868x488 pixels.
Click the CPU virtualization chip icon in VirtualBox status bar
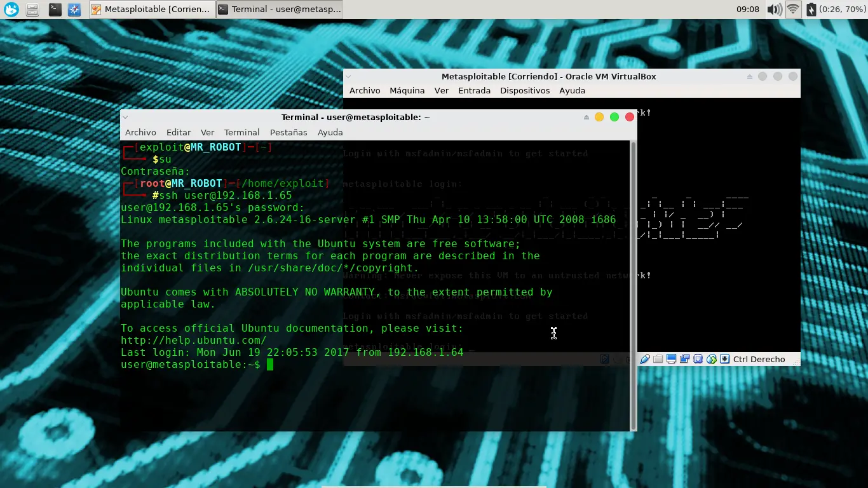(x=698, y=360)
